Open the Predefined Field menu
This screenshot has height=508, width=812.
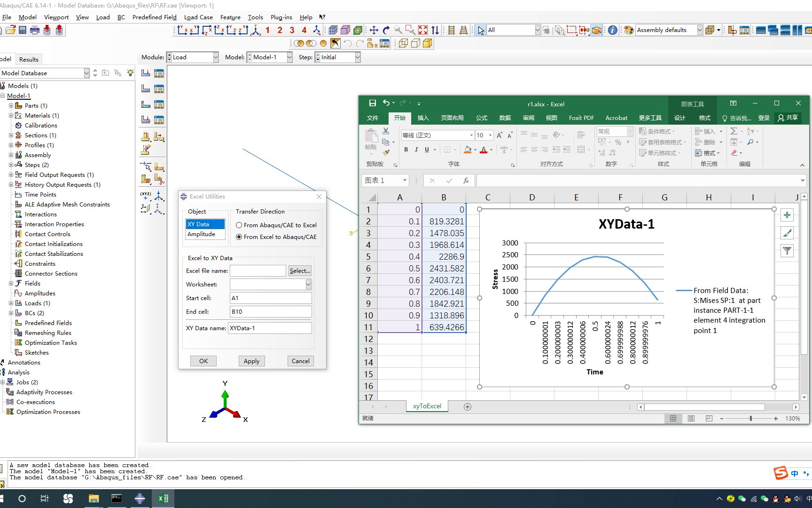tap(155, 17)
